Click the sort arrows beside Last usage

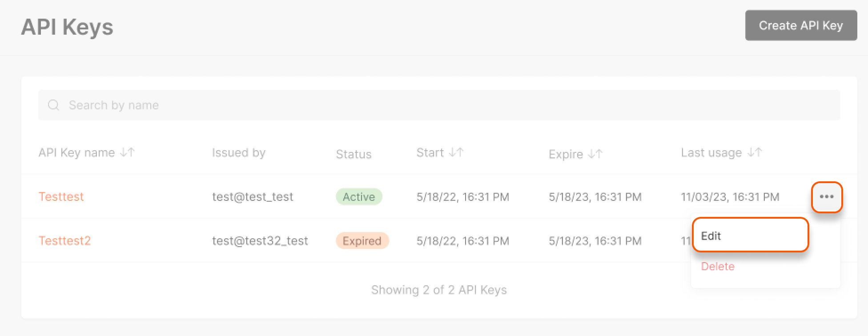(755, 152)
